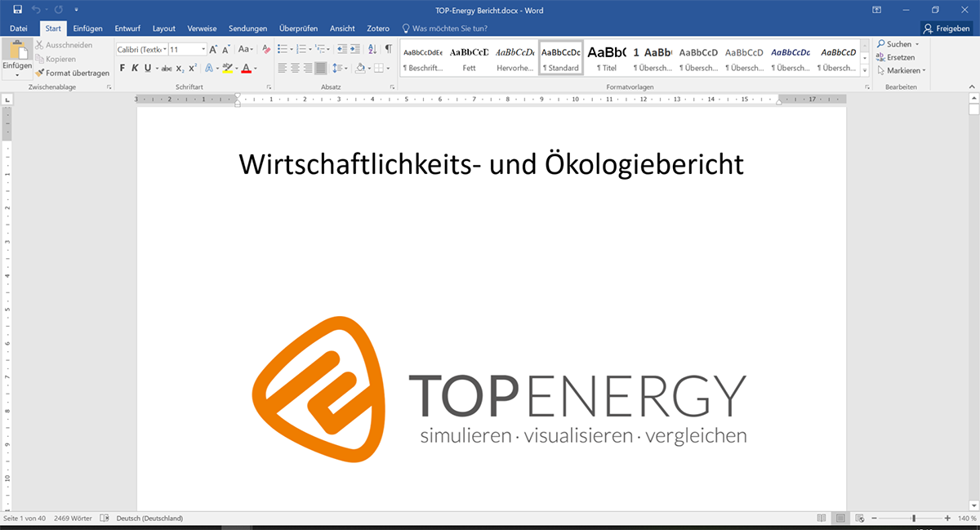The image size is (980, 530).
Task: Open the Zwischenablage dialog launcher
Action: [x=109, y=87]
